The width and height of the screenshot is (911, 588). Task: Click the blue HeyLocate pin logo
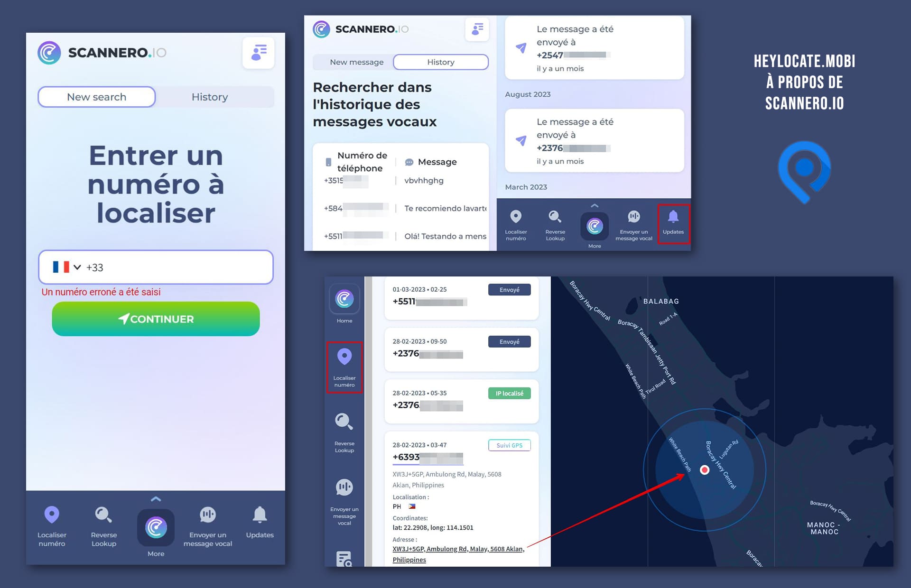pos(804,172)
